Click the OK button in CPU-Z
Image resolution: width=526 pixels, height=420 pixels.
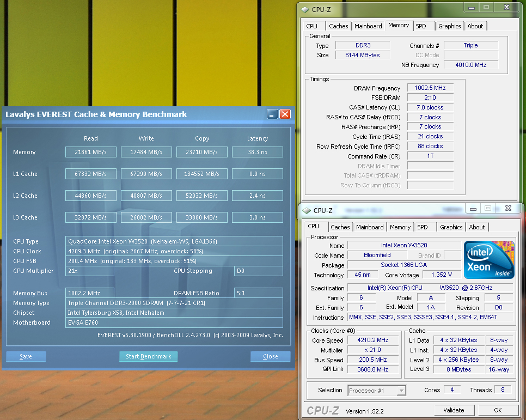point(498,410)
